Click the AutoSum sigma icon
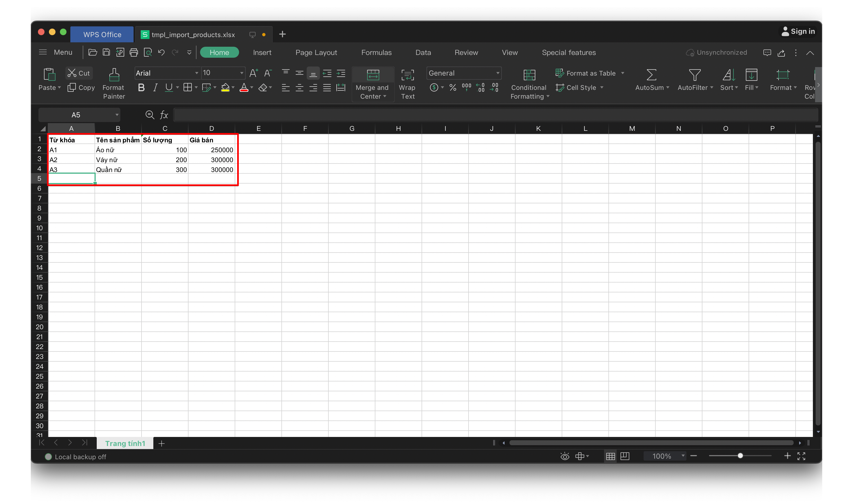This screenshot has width=853, height=504. click(x=651, y=75)
